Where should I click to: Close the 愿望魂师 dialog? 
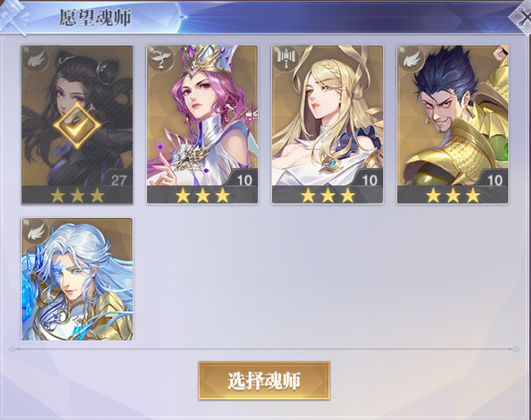[x=521, y=17]
